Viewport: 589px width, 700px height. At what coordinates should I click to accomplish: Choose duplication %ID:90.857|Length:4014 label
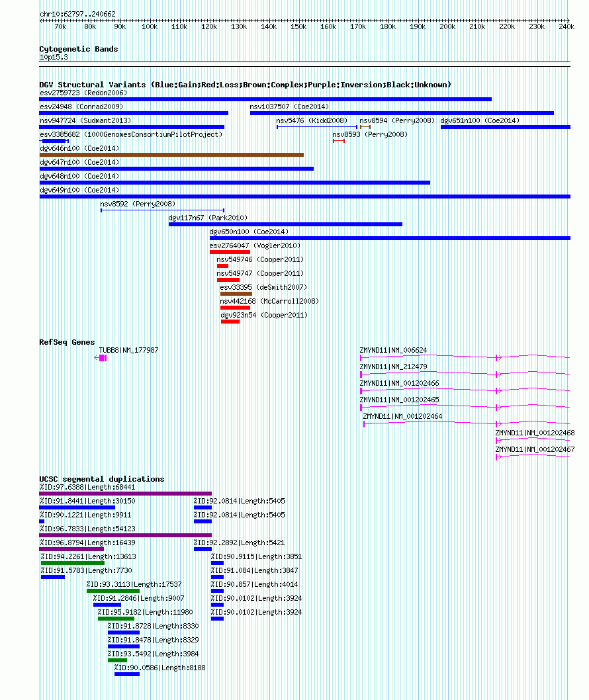255,584
